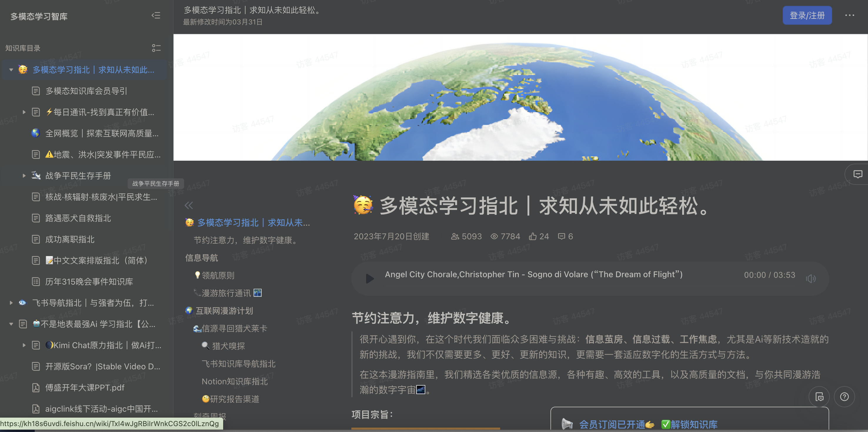Image resolution: width=868 pixels, height=432 pixels.
Task: Play the Sogno di Volare audio
Action: (370, 279)
